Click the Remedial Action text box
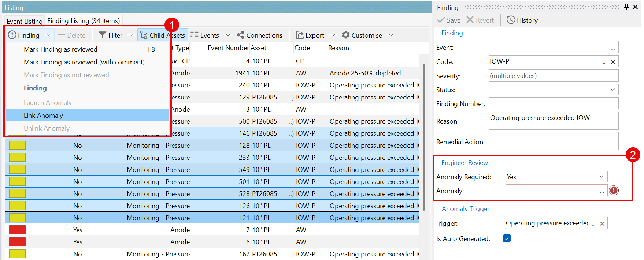Image resolution: width=644 pixels, height=260 pixels. click(x=553, y=141)
